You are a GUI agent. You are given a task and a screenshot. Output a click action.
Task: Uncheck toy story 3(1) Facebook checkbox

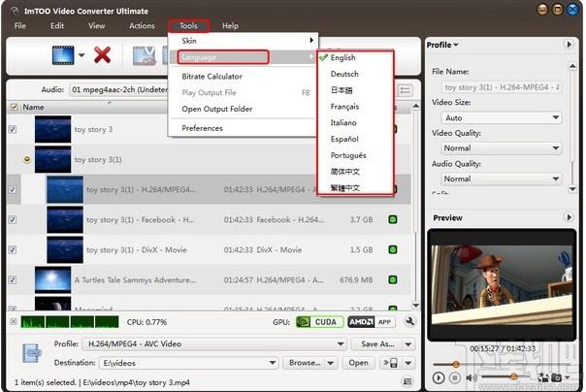click(13, 219)
